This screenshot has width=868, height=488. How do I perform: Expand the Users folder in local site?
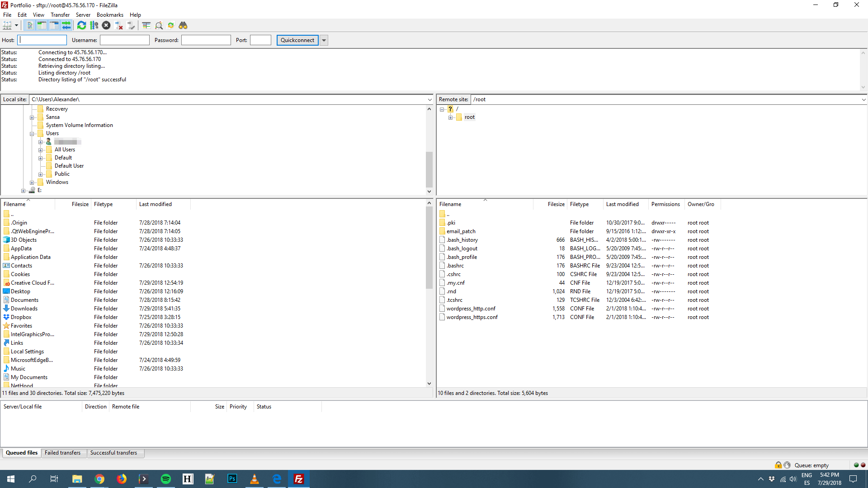click(32, 133)
